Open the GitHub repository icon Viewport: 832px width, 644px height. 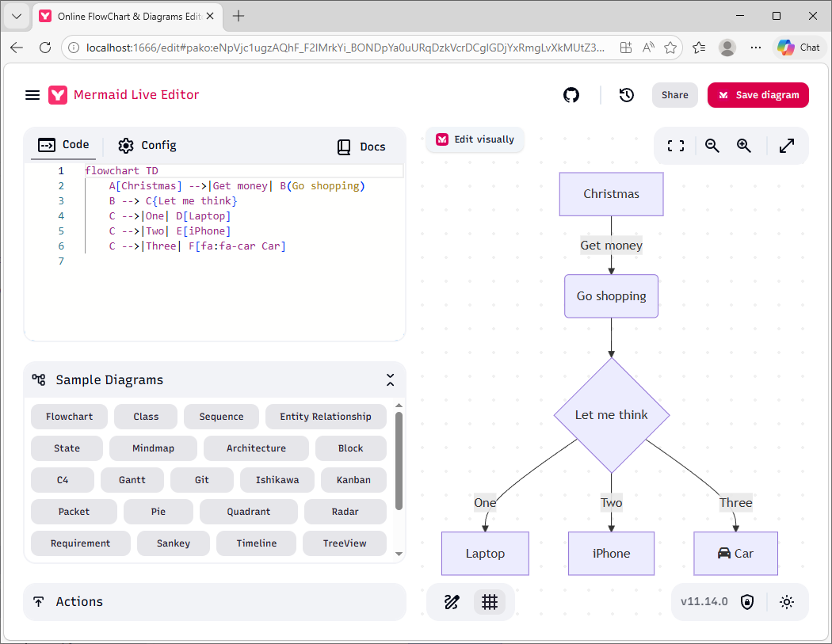point(571,95)
